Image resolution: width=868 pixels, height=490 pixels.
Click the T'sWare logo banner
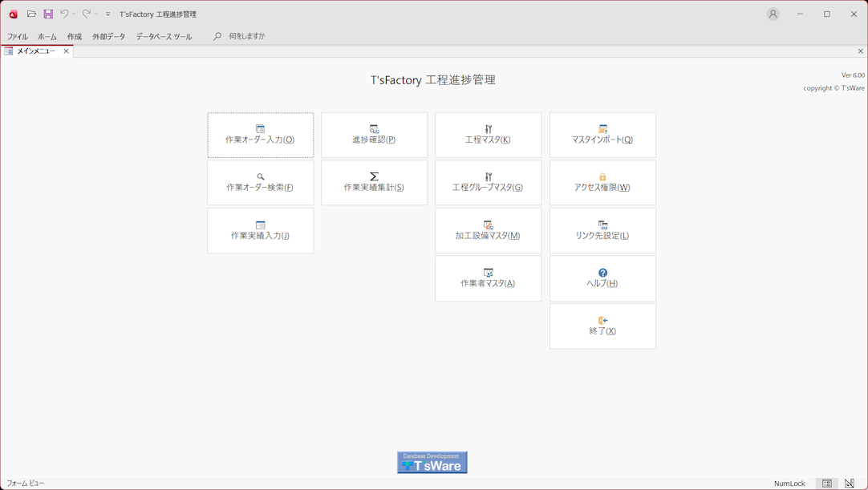pyautogui.click(x=432, y=462)
